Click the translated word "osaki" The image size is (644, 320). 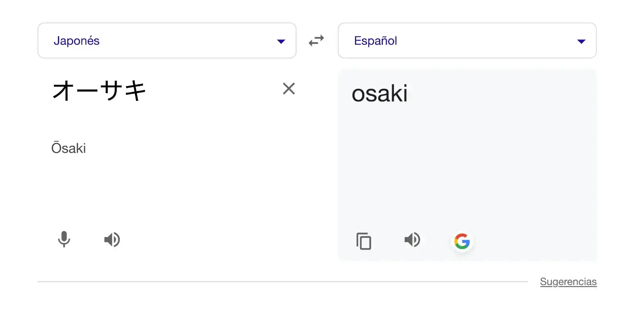[x=379, y=94]
